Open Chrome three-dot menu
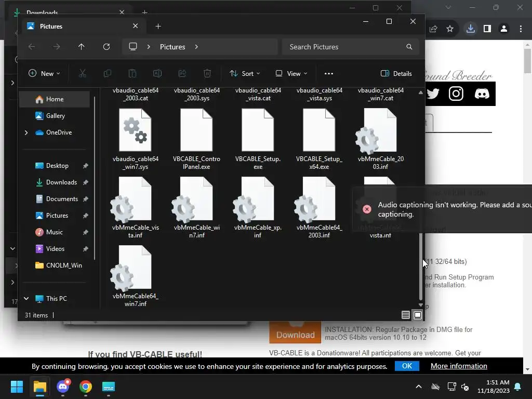Image resolution: width=532 pixels, height=399 pixels. (521, 29)
